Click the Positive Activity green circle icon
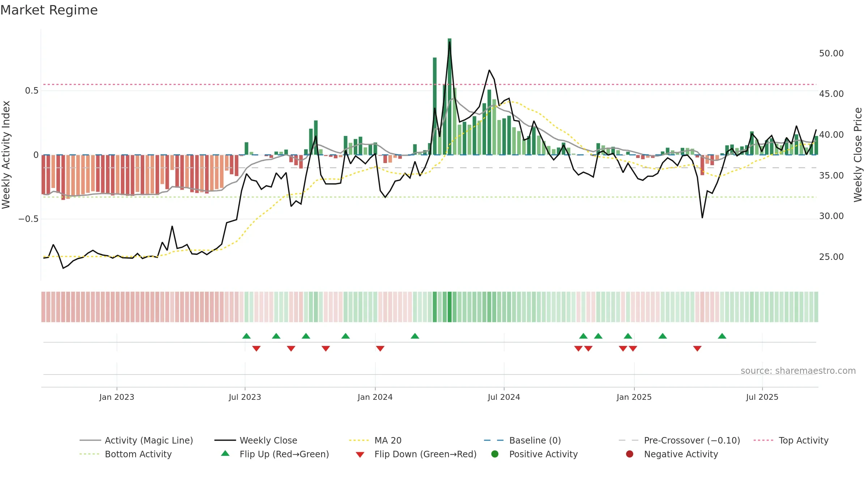The height and width of the screenshot is (488, 868). point(495,454)
